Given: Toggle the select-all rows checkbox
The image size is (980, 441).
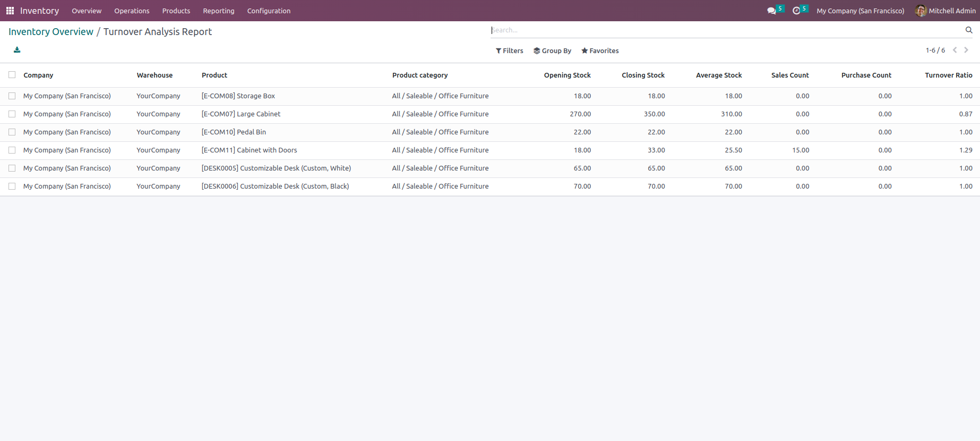Looking at the screenshot, I should (x=12, y=75).
